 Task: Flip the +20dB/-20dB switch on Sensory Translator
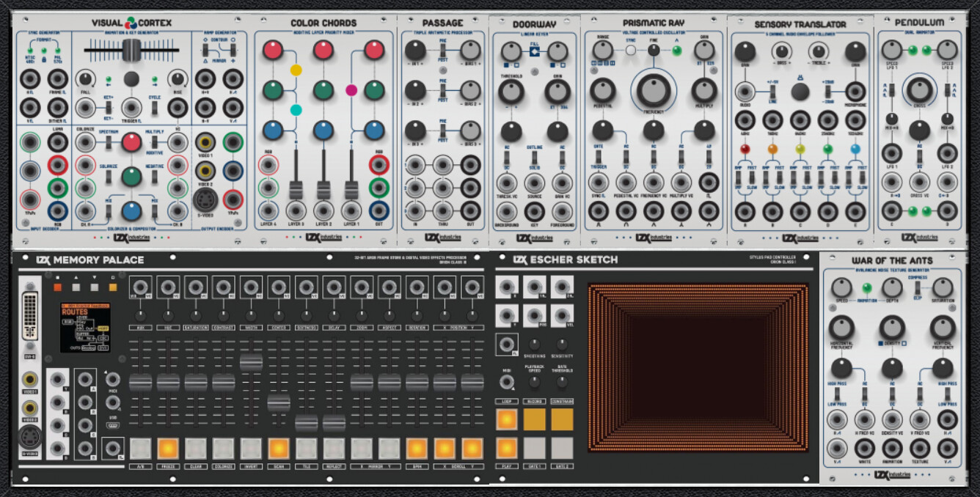point(827,92)
